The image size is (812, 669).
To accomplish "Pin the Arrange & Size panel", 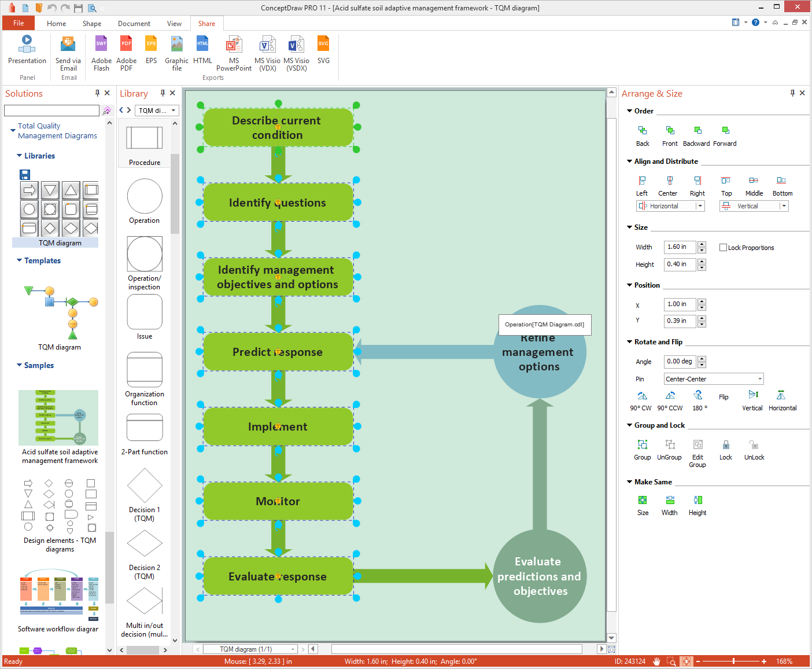I will [792, 93].
